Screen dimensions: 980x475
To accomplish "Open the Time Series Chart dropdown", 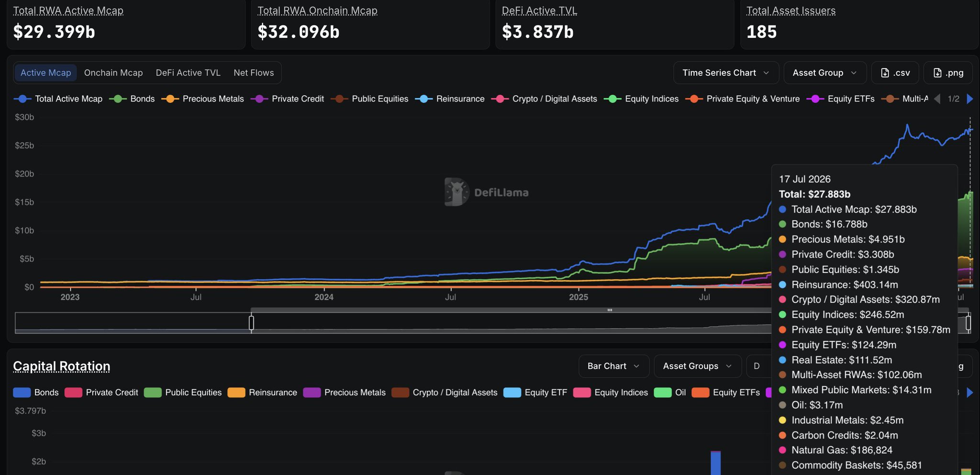I will click(726, 73).
